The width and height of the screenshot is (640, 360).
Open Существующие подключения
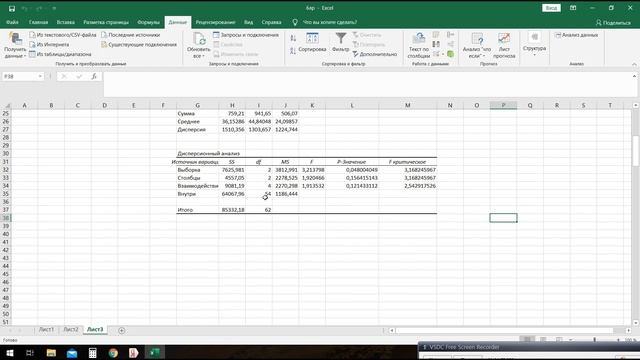(139, 44)
